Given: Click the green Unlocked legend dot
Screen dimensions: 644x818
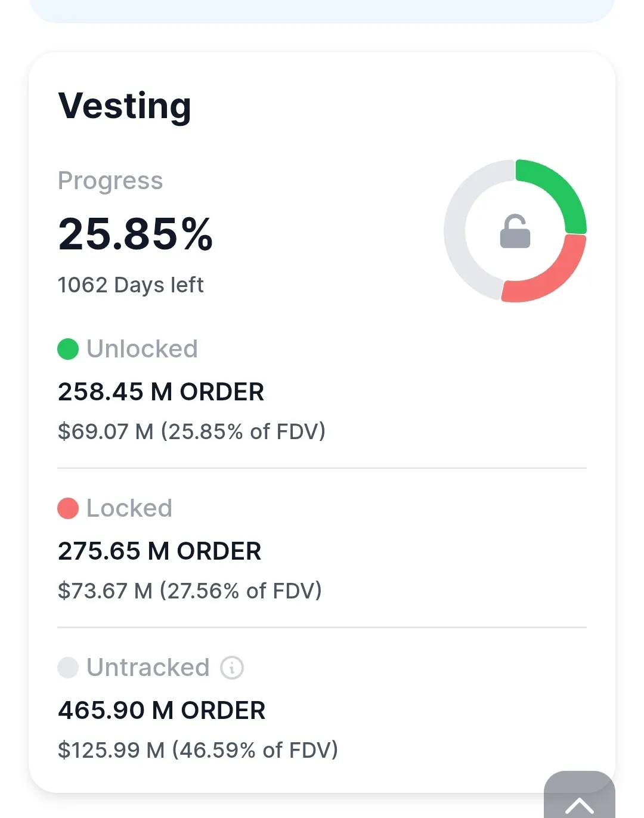Looking at the screenshot, I should tap(68, 349).
